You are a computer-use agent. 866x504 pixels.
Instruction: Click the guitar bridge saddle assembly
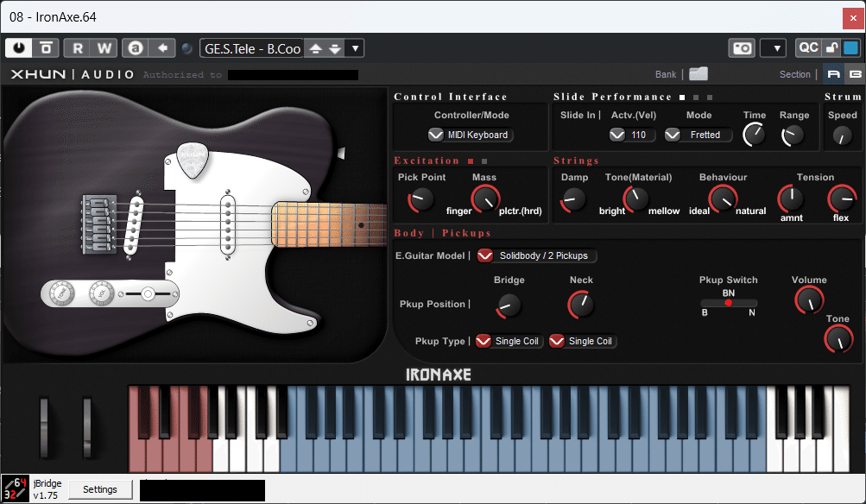click(x=99, y=224)
